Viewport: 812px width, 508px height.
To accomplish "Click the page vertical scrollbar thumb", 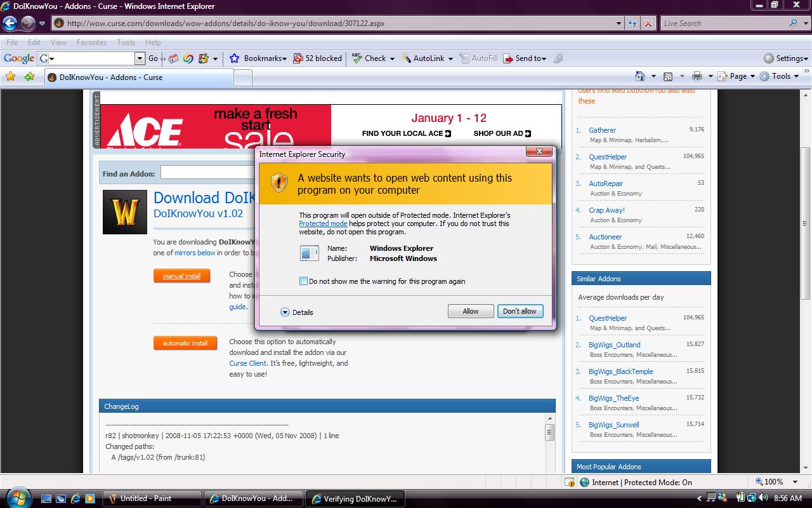I will click(x=806, y=224).
